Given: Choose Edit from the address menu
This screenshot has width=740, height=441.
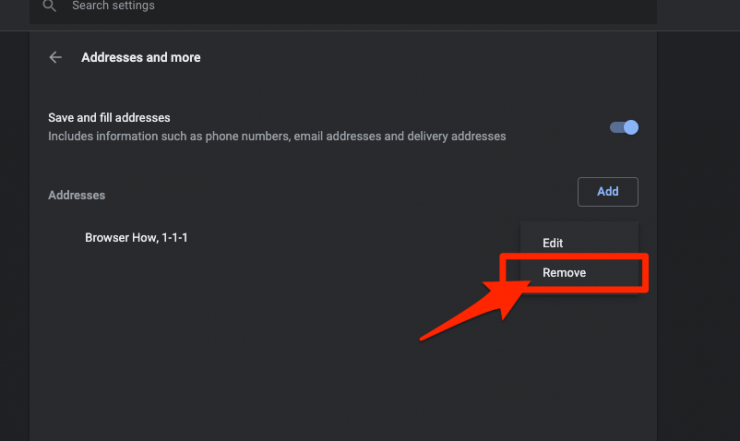Looking at the screenshot, I should (x=580, y=243).
